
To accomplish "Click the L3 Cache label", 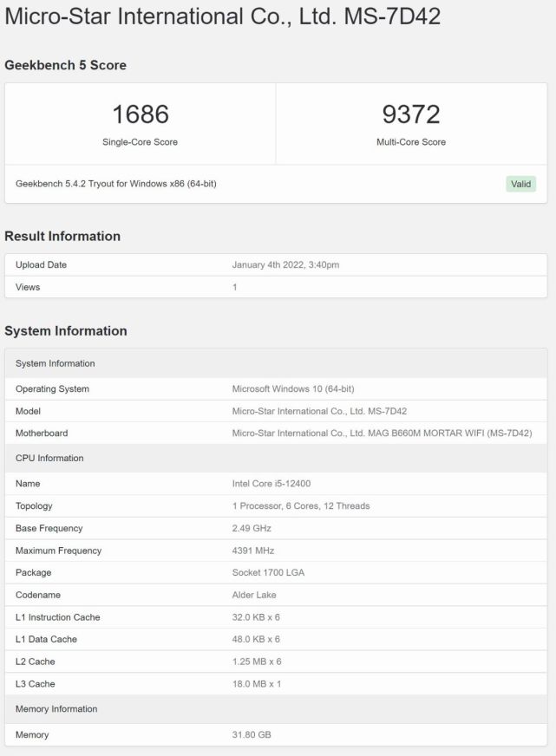I will coord(36,684).
